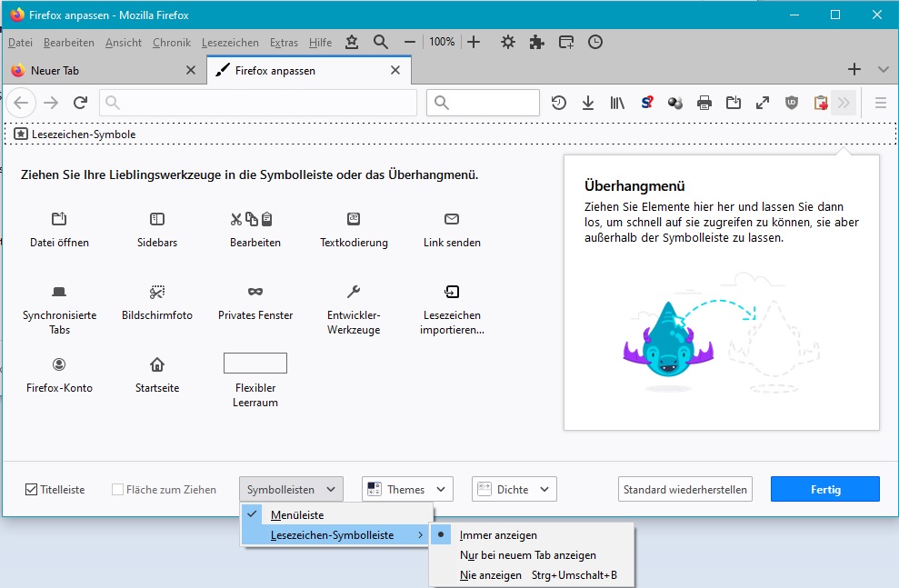Select the Bildschirmfoto tool icon
Viewport: 899px width, 588px height.
(x=157, y=292)
